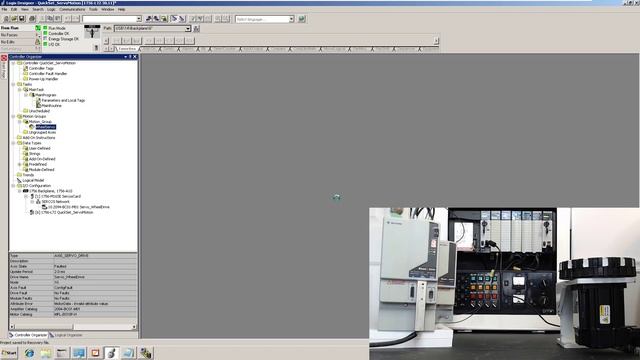Select the MainRoutine item
The height and width of the screenshot is (360, 640).
point(51,106)
